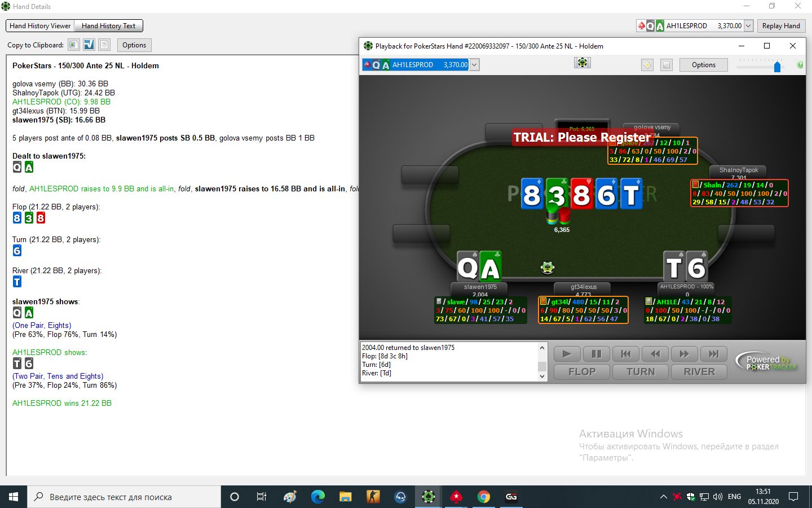The image size is (812, 508).
Task: Open Task View on taskbar
Action: (262, 497)
